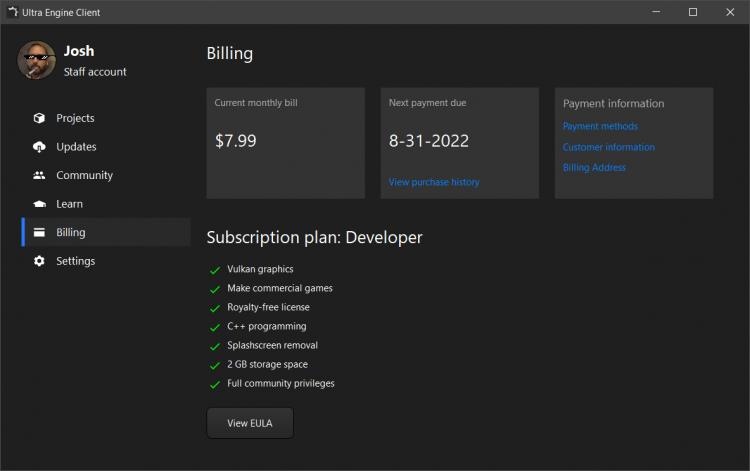Image resolution: width=750 pixels, height=471 pixels.
Task: Click the Projects cube icon in sidebar
Action: pyautogui.click(x=39, y=118)
